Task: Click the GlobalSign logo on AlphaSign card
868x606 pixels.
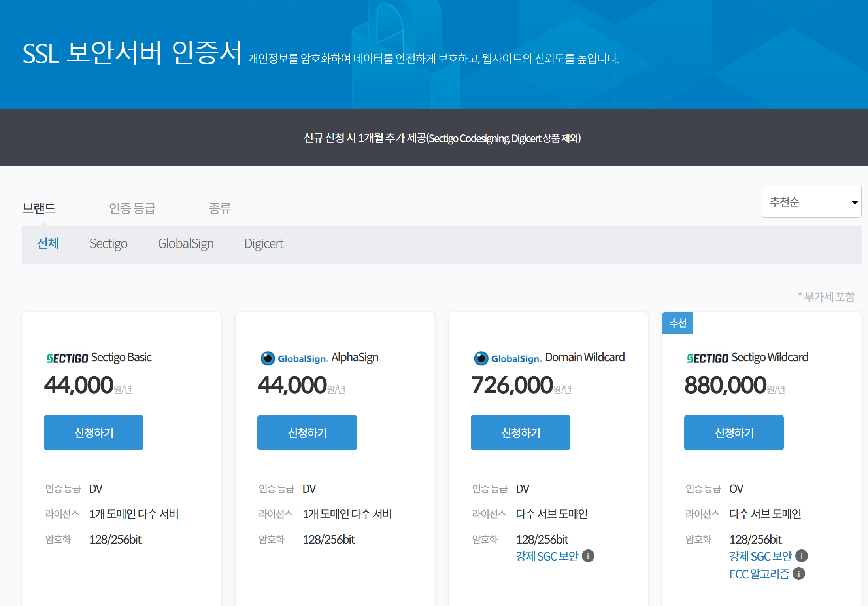Action: 294,358
